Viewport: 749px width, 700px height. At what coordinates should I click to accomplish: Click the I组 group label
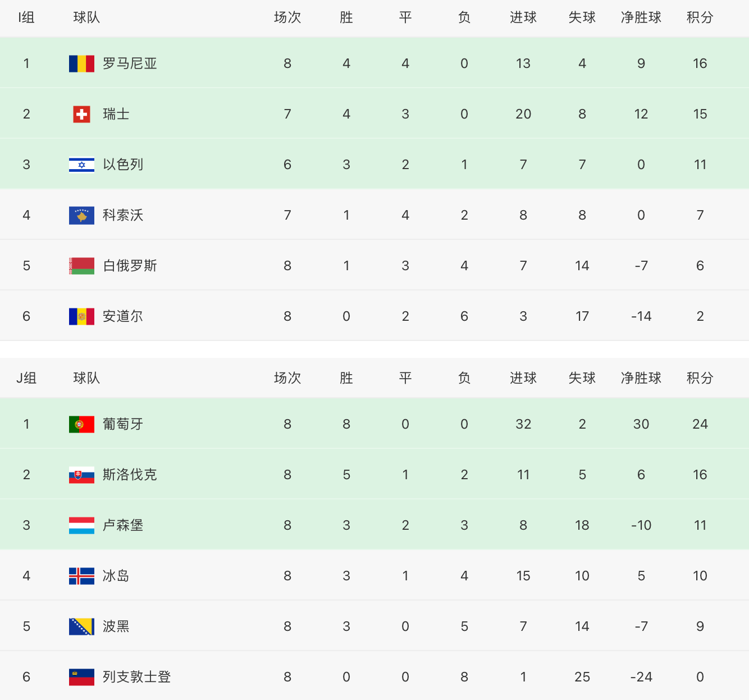[26, 17]
